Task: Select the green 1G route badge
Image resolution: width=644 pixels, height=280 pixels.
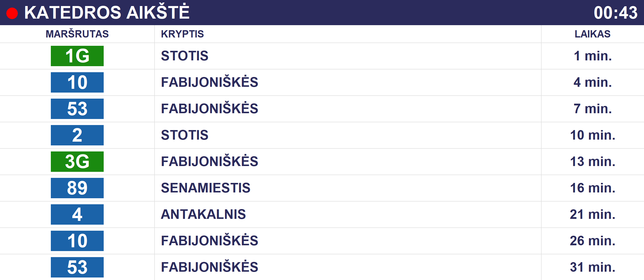Action: (x=77, y=56)
